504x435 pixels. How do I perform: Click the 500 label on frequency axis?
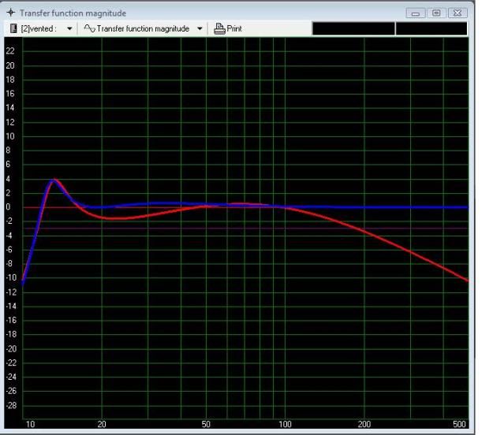coord(459,424)
